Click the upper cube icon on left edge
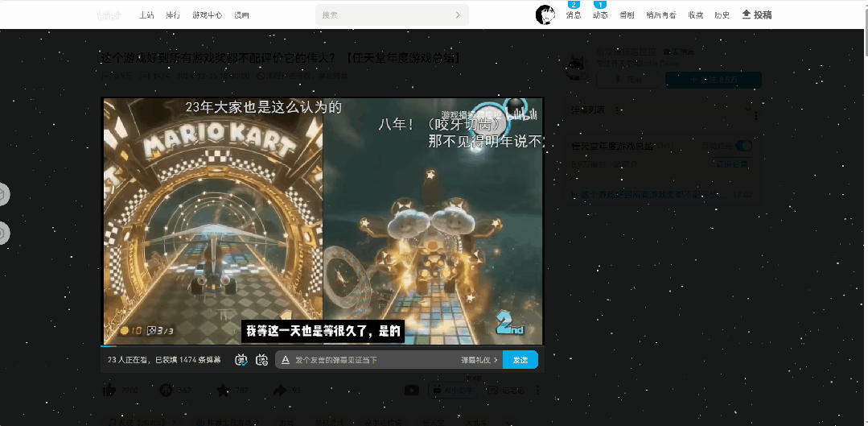 2,194
